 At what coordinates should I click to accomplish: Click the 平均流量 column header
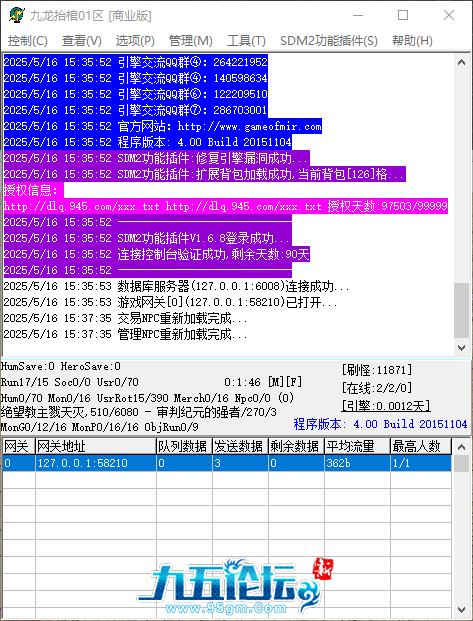357,446
